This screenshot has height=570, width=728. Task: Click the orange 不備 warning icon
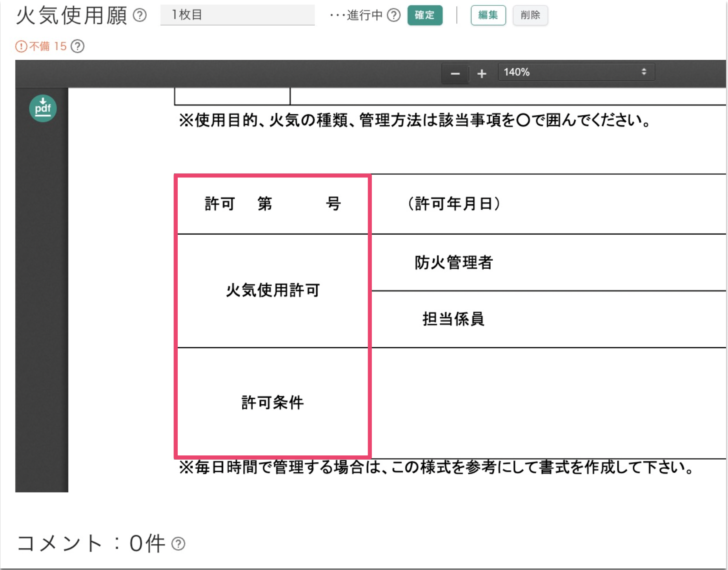point(21,46)
